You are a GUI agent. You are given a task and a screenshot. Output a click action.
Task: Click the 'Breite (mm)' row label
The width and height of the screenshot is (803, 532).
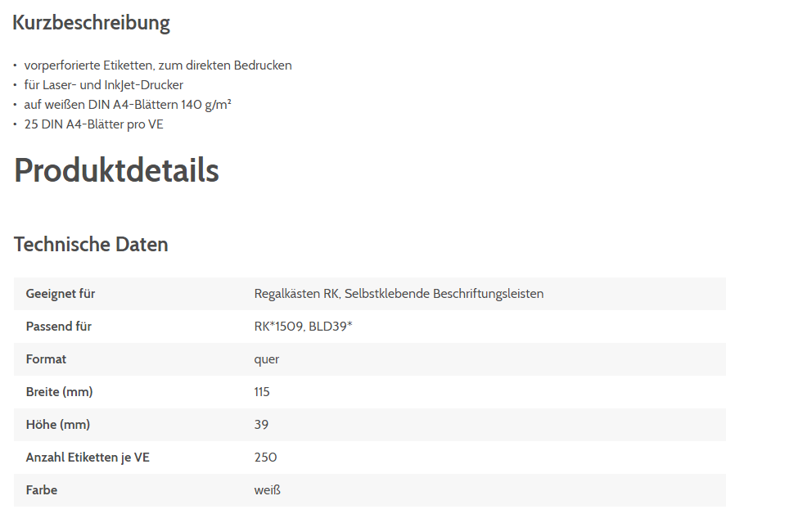click(59, 392)
